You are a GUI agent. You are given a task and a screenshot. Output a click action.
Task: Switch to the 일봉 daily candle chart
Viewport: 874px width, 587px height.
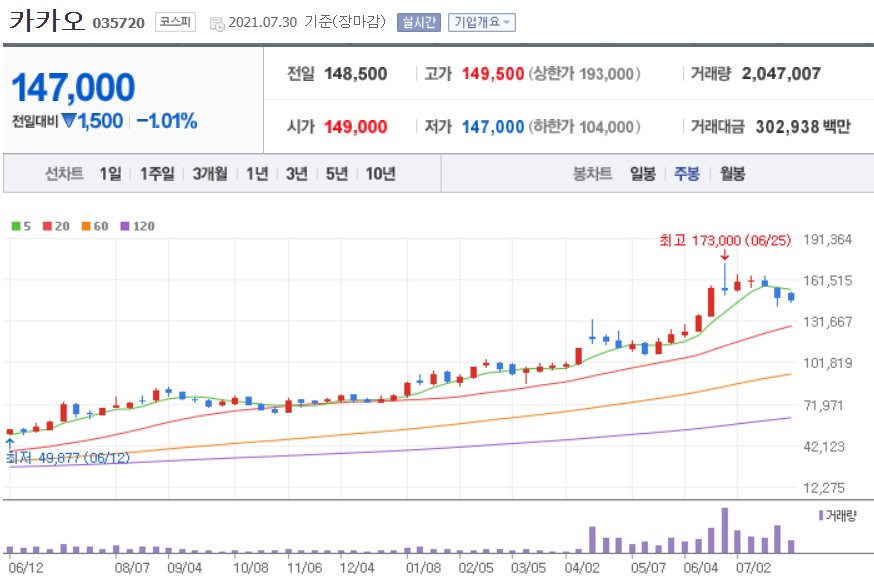643,174
